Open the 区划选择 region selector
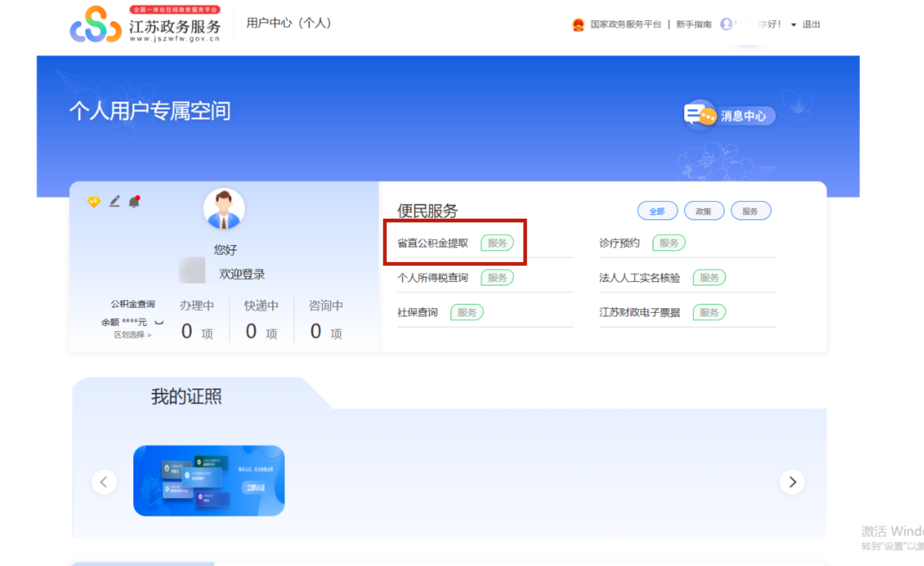 pos(132,335)
